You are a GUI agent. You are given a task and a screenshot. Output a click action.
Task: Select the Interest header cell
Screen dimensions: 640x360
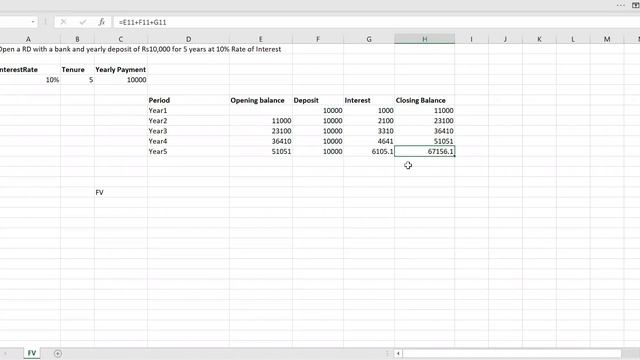click(x=369, y=100)
